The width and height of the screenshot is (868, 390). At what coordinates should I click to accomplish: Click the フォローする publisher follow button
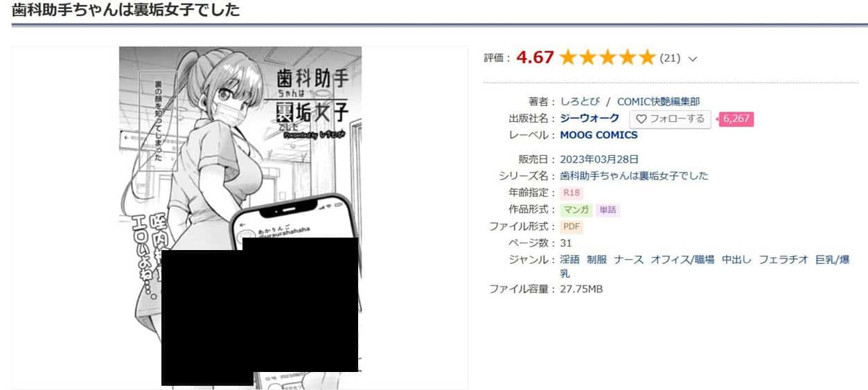coord(670,119)
